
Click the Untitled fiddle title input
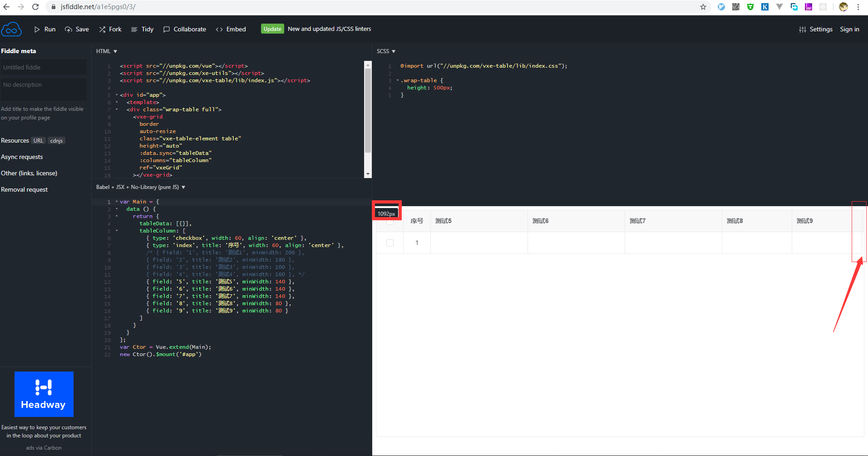click(44, 67)
